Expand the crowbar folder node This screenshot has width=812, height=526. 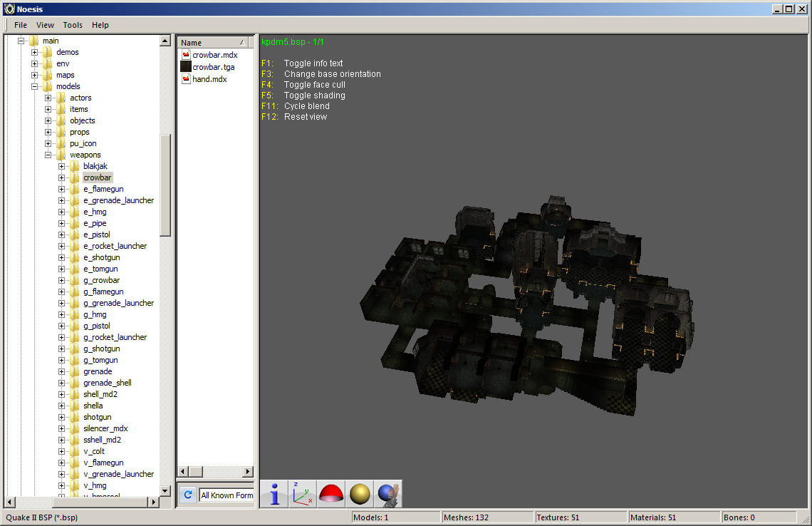pos(62,177)
